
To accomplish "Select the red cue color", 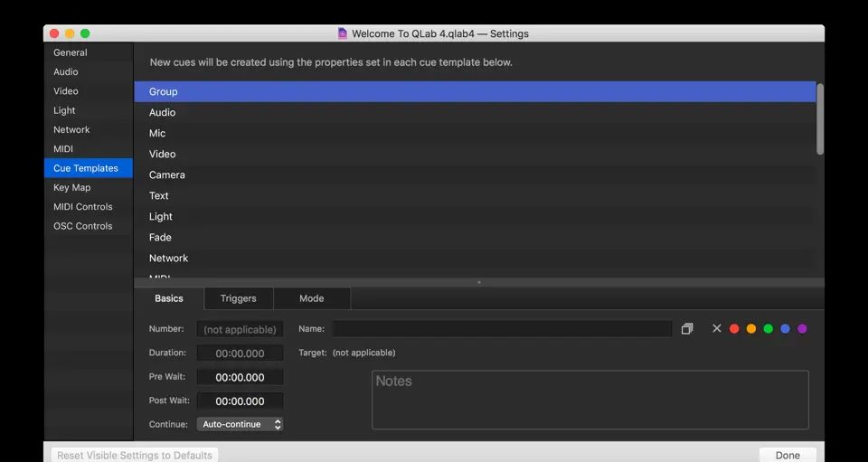I will point(734,329).
